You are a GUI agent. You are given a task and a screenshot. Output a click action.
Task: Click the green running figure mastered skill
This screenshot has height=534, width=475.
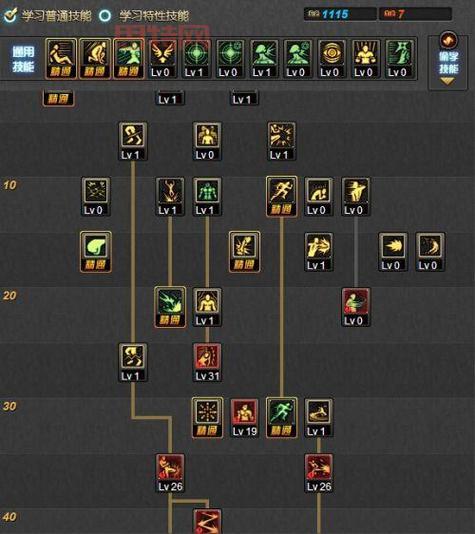point(281,418)
